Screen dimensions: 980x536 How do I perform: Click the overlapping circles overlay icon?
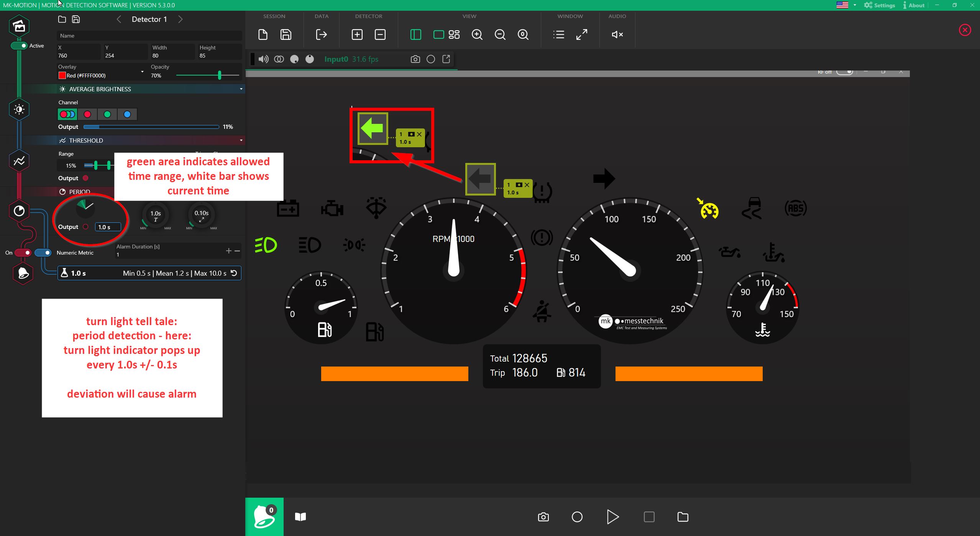(279, 59)
